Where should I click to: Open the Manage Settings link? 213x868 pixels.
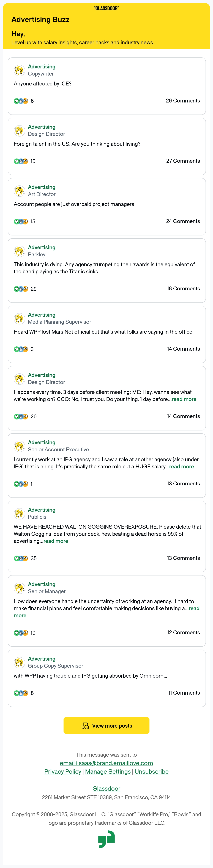click(x=108, y=772)
